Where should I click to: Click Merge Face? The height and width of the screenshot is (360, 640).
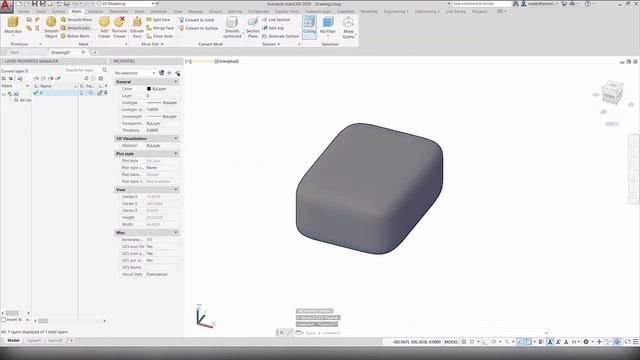[x=160, y=28]
